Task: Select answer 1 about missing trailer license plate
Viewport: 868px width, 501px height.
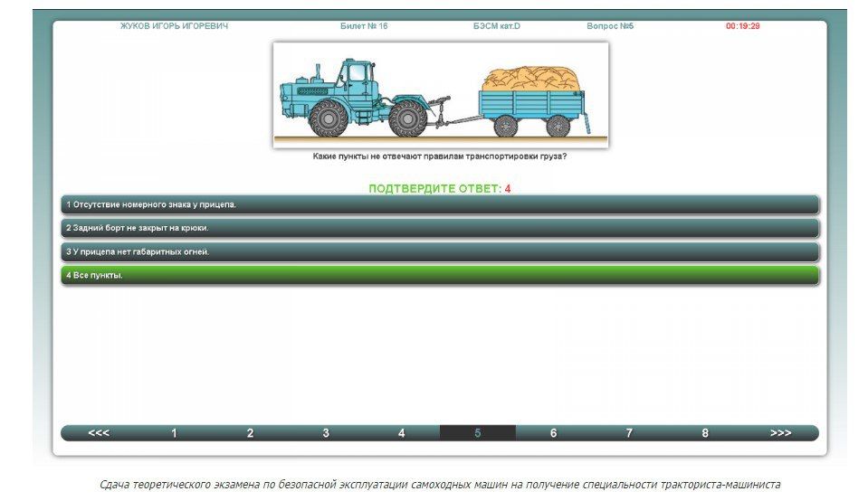Action: click(439, 204)
